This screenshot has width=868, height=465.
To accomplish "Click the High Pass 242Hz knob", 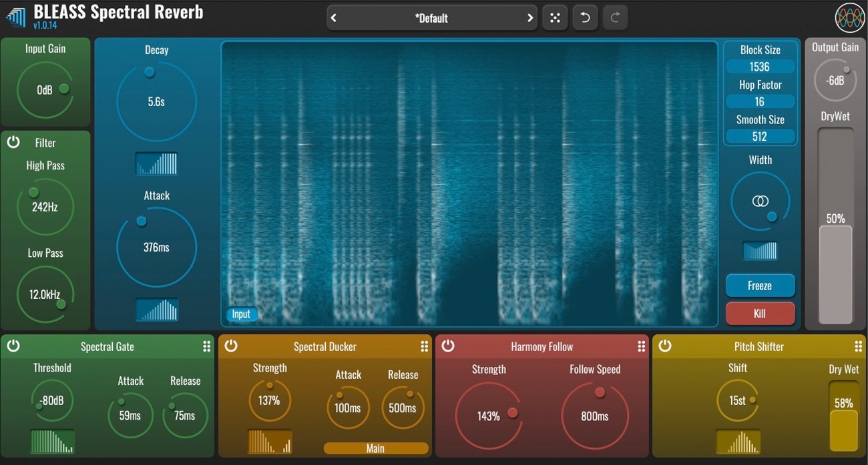I will (x=45, y=207).
